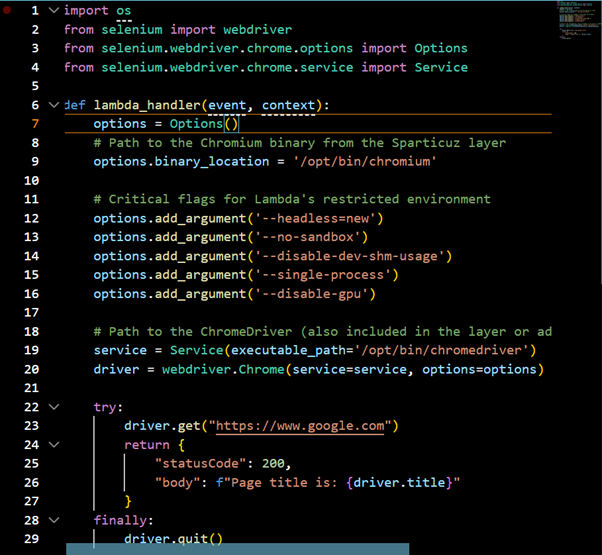Click line number 20 in the gutter
The image size is (602, 555).
31,369
